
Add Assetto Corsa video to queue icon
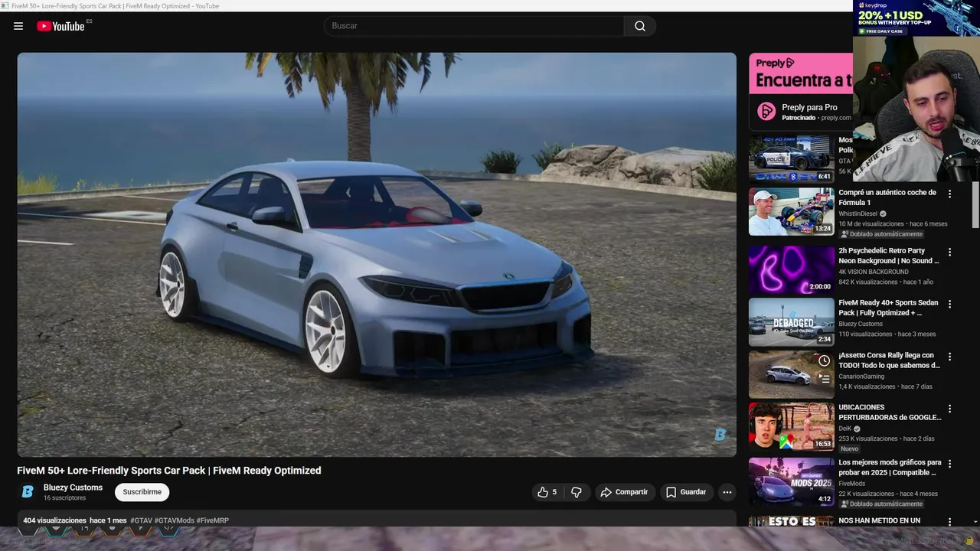click(824, 378)
